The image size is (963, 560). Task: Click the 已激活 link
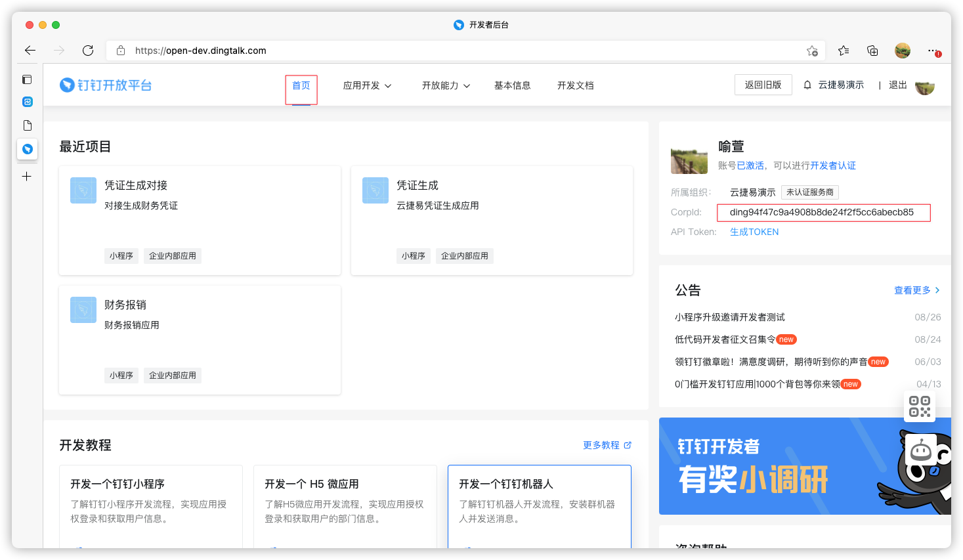750,165
